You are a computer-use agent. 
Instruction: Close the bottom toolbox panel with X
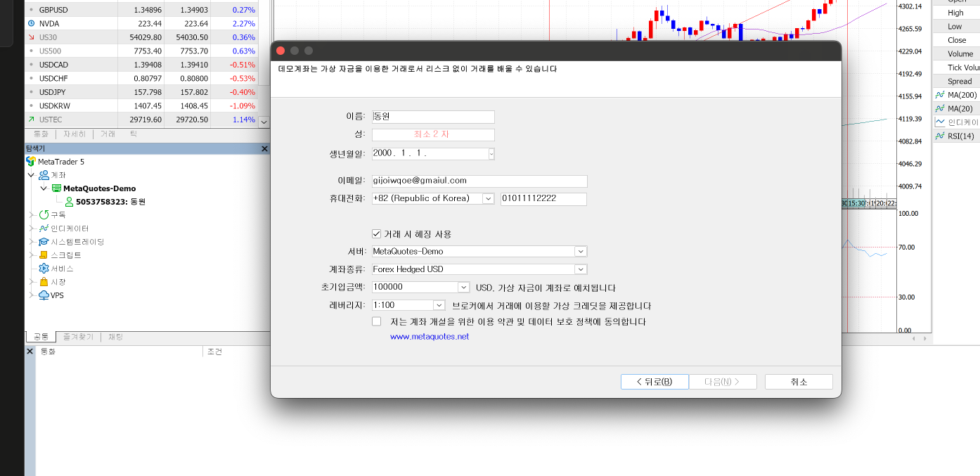click(30, 351)
